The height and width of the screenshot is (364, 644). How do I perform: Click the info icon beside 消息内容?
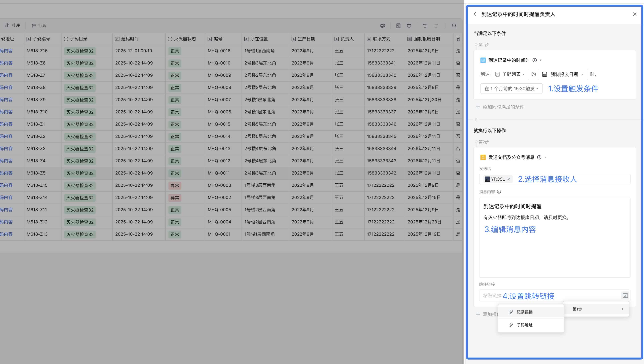[499, 192]
